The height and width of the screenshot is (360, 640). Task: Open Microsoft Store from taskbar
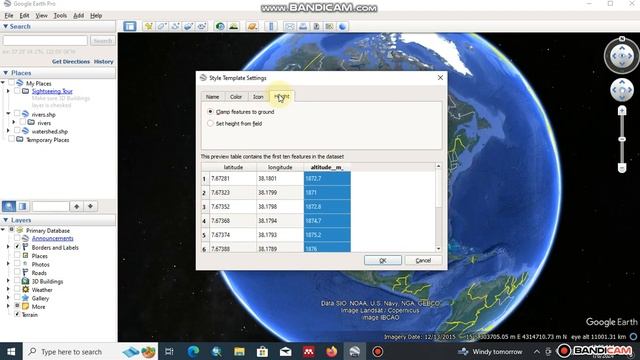coord(262,351)
